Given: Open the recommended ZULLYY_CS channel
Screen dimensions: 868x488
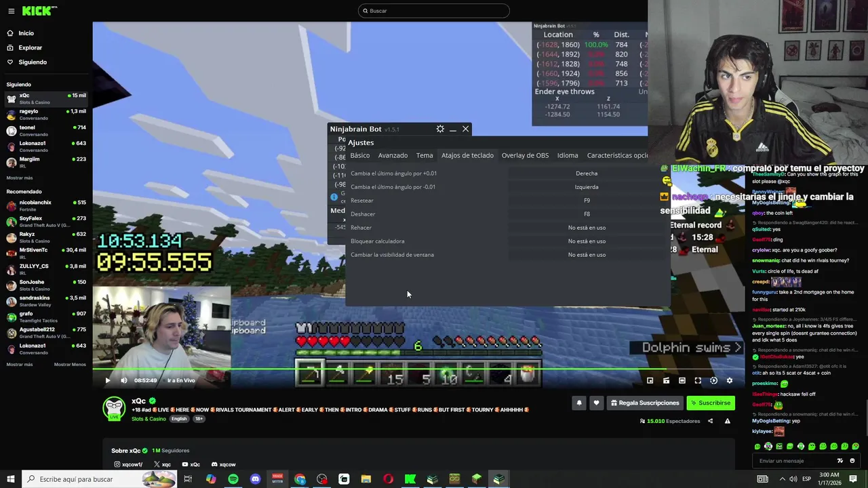Looking at the screenshot, I should tap(46, 269).
